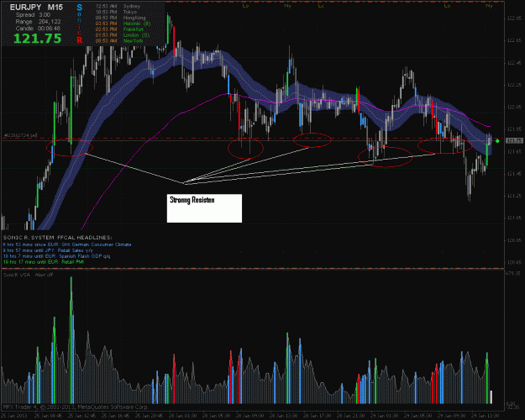Click the tallest green volume spike
525x420 pixels.
(x=71, y=340)
